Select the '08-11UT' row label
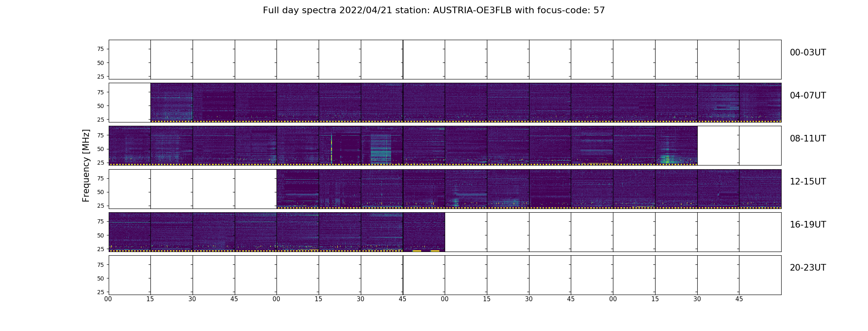The width and height of the screenshot is (868, 331). click(x=808, y=139)
